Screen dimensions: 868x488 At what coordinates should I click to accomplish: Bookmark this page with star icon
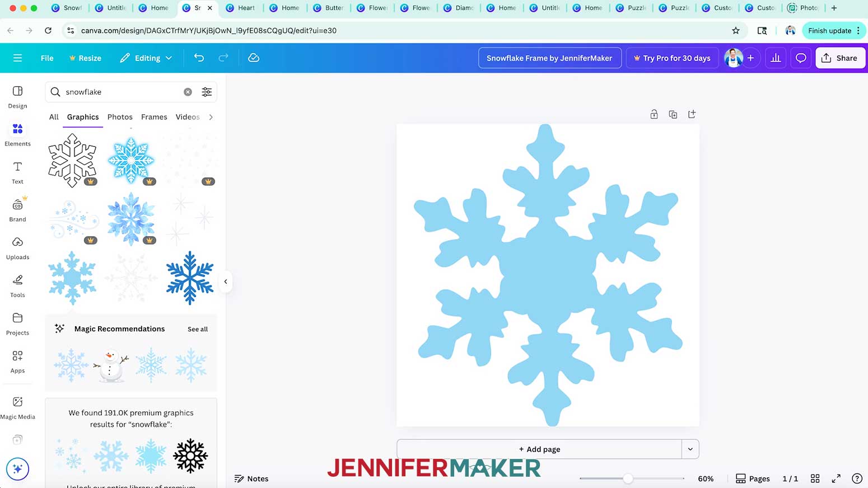(736, 31)
